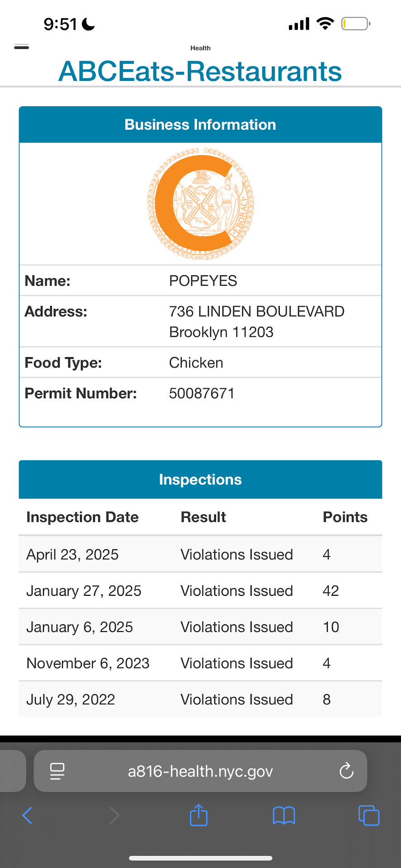Show all tabs with tabs icon

(x=368, y=816)
